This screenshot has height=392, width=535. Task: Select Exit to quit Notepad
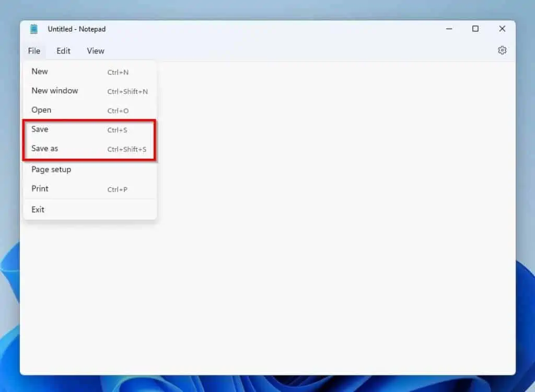coord(90,210)
